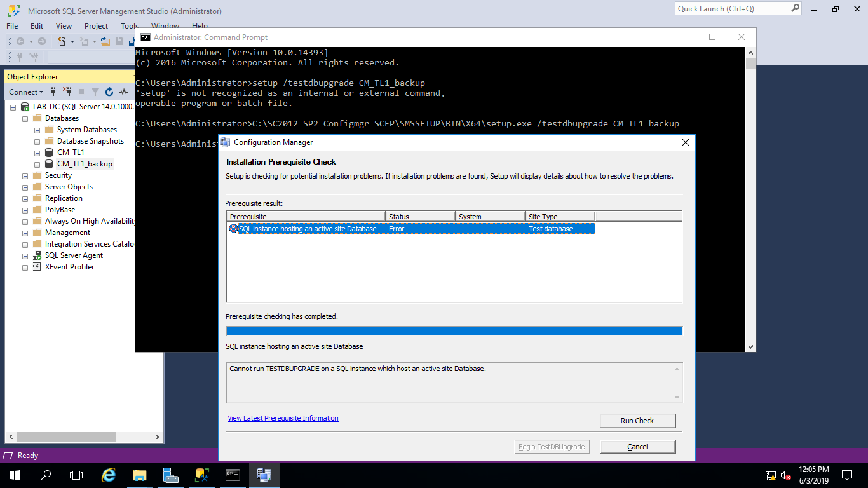Click the New Query toolbar icon in SSMS
The width and height of the screenshot is (868, 488).
[x=61, y=41]
